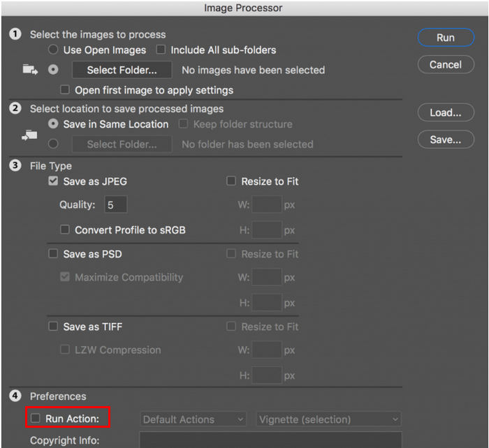
Task: Click the TIFF width W field
Action: coord(267,350)
